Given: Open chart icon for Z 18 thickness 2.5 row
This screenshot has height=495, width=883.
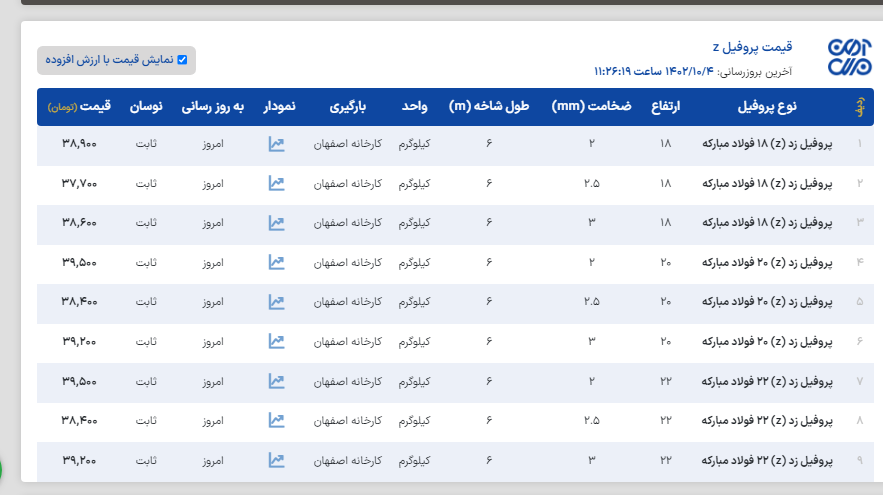Looking at the screenshot, I should (277, 183).
